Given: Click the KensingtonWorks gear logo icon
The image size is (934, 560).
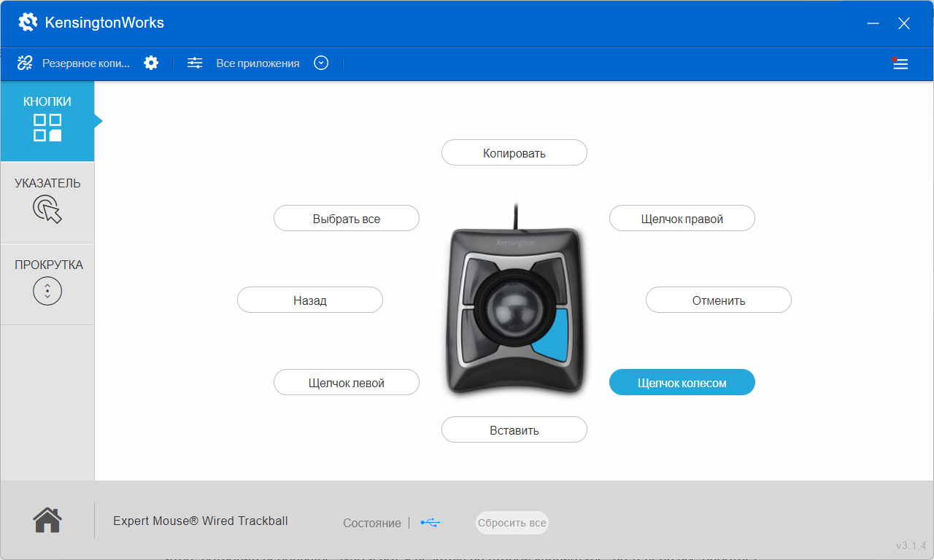Looking at the screenshot, I should [x=28, y=23].
